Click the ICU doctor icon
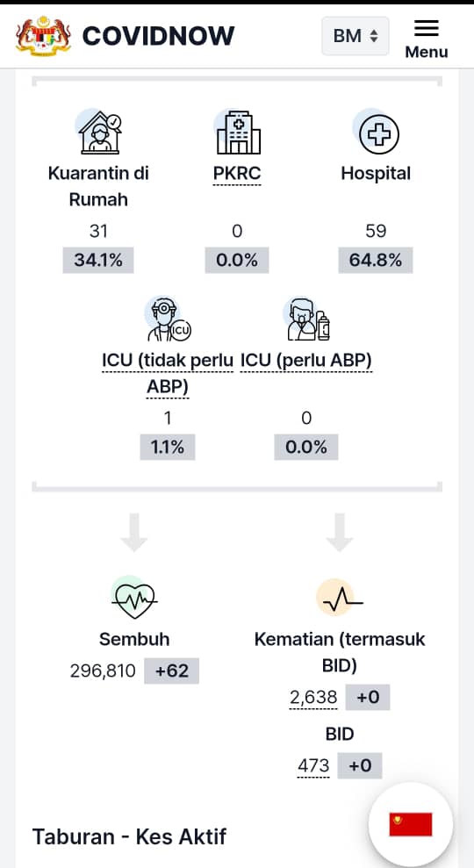This screenshot has width=474, height=868. [168, 319]
